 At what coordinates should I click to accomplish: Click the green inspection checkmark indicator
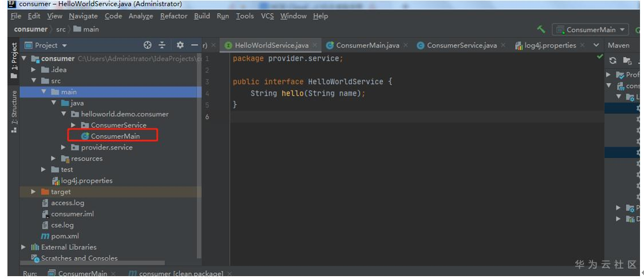point(600,56)
